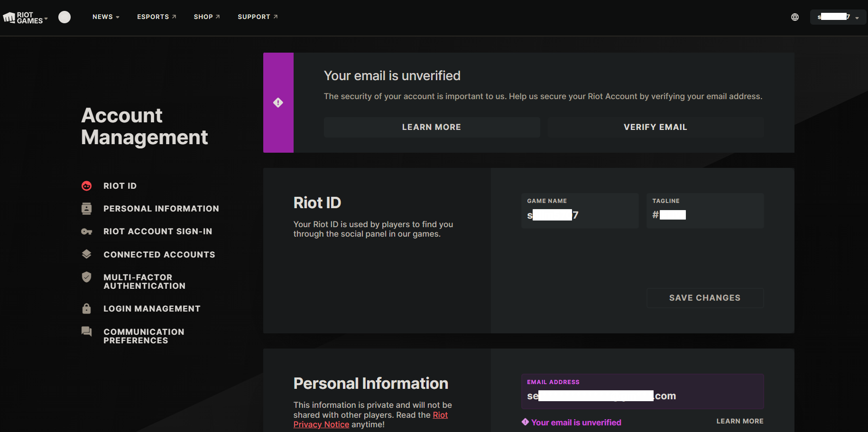Click the Tagline input field
868x432 pixels.
pos(705,211)
